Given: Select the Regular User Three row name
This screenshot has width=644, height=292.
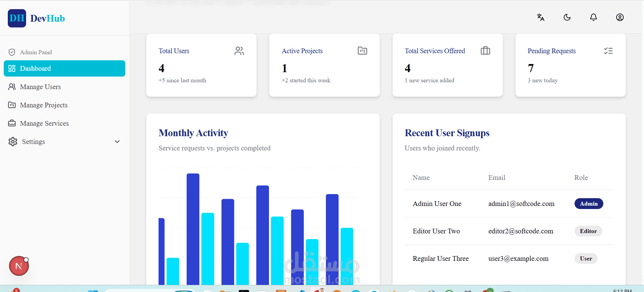Looking at the screenshot, I should pos(441,258).
